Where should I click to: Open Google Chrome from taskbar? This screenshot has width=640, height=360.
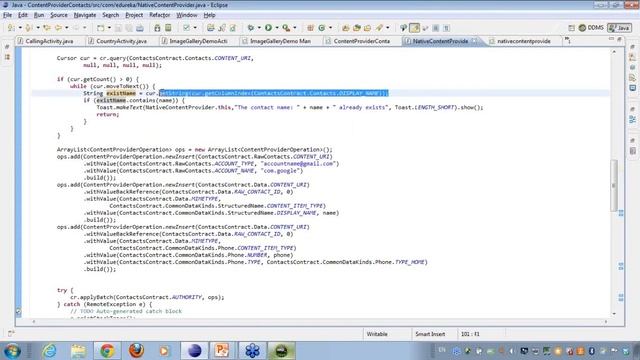107,351
